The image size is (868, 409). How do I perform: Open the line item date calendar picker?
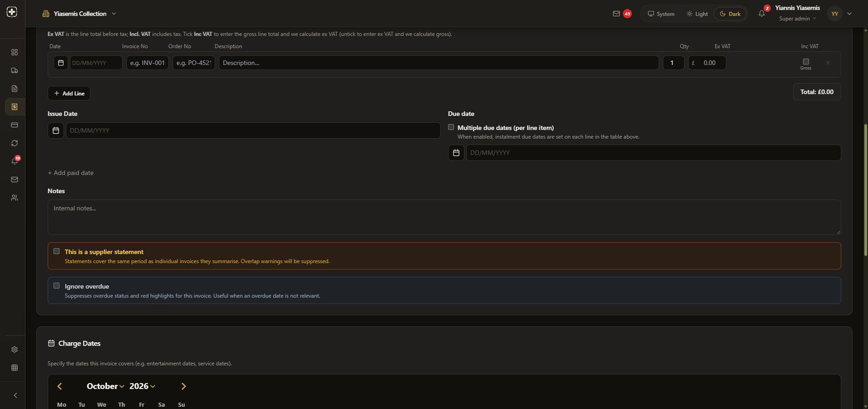[x=61, y=63]
